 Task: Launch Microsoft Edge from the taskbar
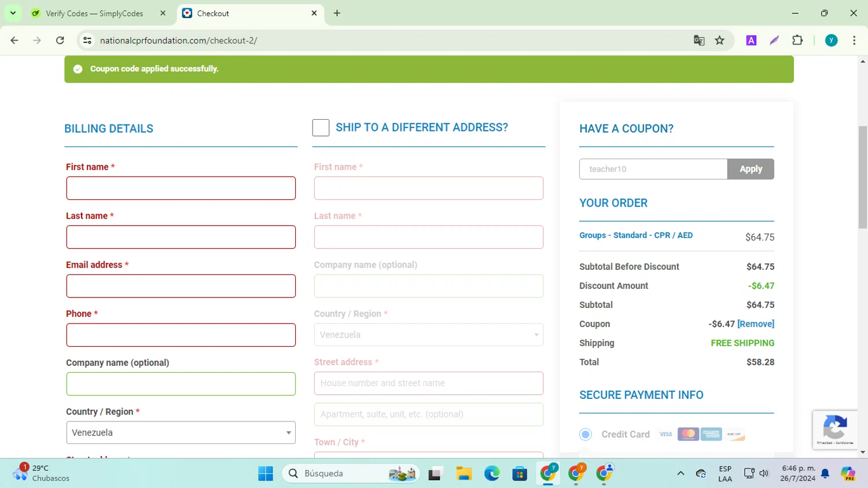coord(492,474)
